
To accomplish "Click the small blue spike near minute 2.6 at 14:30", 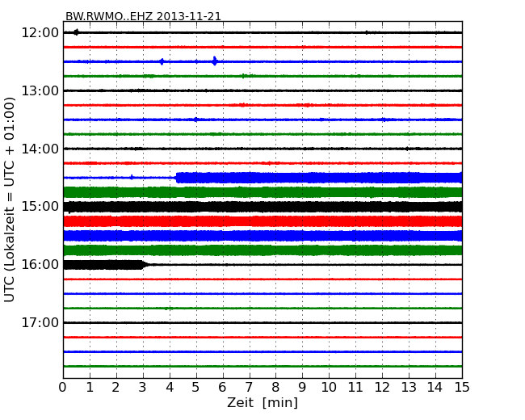I will click(132, 177).
